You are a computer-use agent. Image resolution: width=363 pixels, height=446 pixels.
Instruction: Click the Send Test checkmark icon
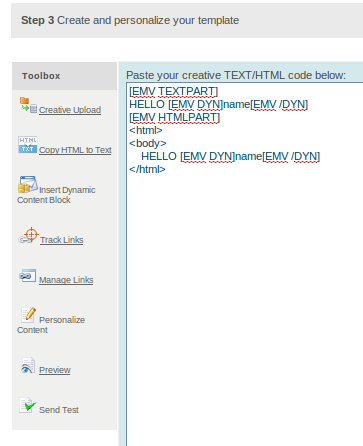tap(28, 405)
